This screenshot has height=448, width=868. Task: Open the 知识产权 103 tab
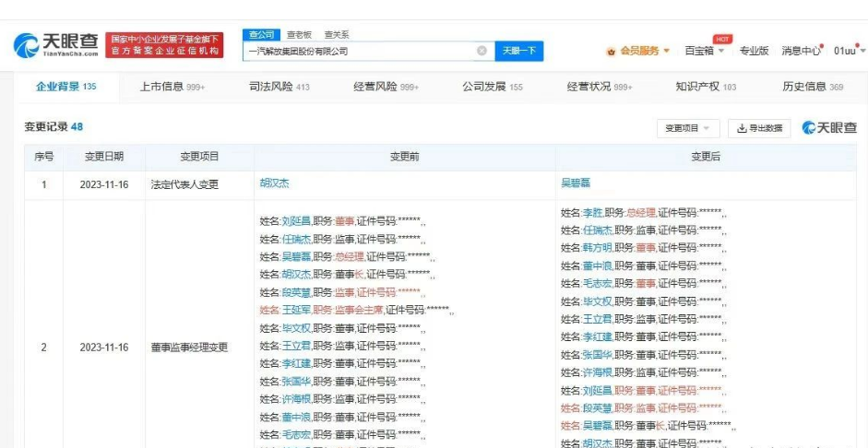706,87
